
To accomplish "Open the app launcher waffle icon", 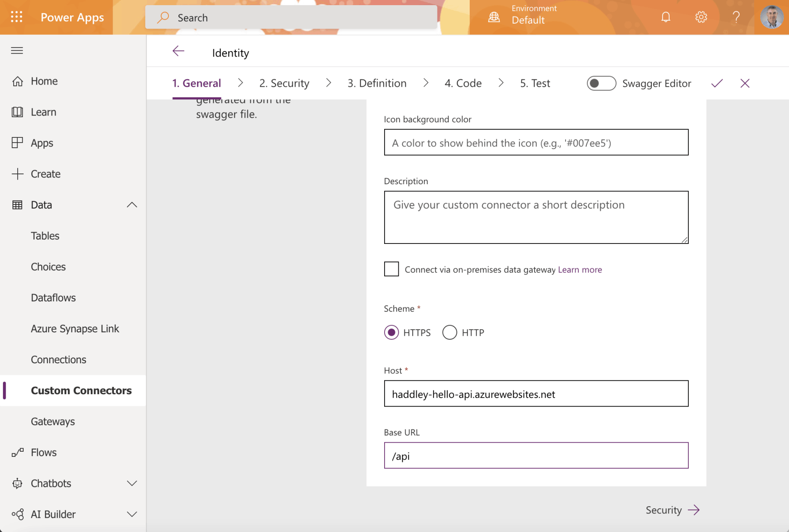I will coord(16,17).
